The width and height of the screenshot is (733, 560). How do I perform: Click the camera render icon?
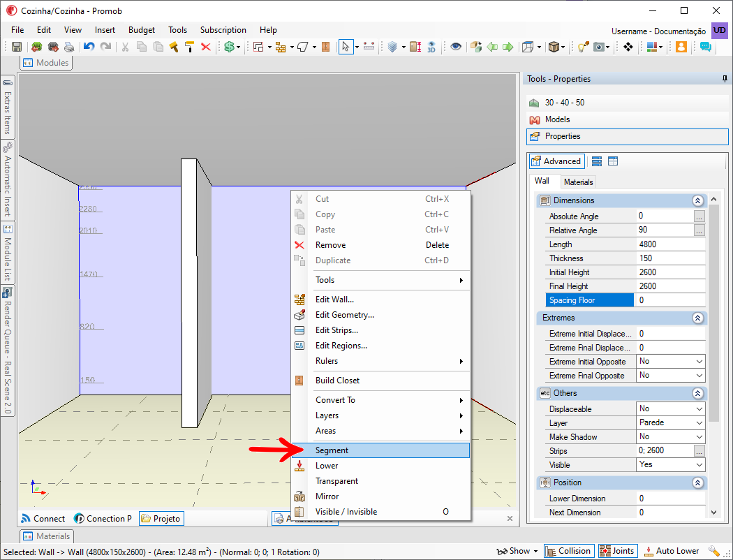tap(599, 47)
